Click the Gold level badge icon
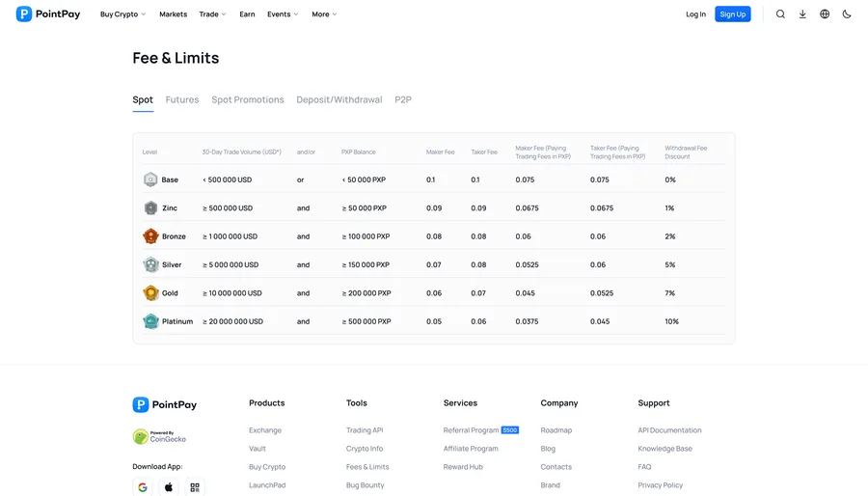The image size is (868, 496). [x=150, y=292]
